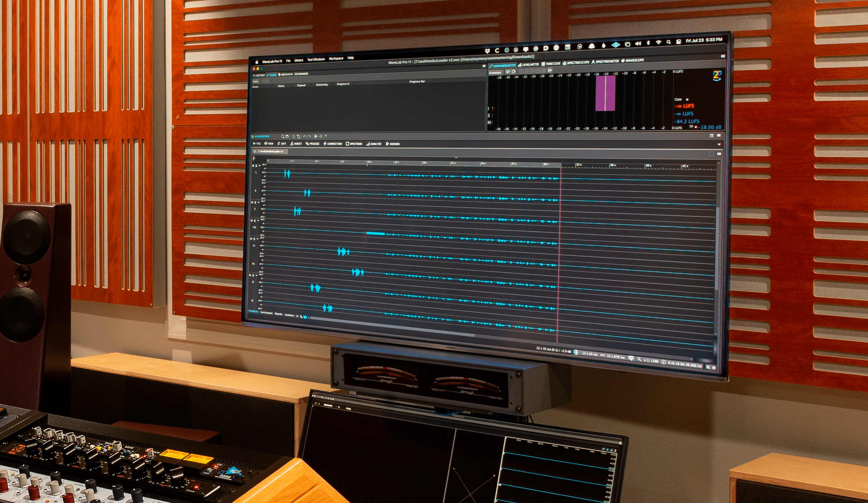Click the Dropbox icon in menu bar
This screenshot has width=868, height=503.
point(487,51)
